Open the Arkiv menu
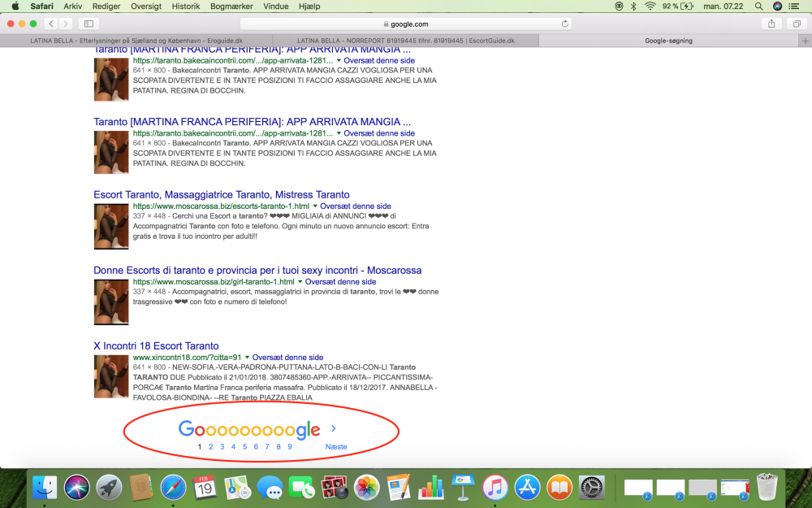The image size is (812, 508). click(72, 7)
